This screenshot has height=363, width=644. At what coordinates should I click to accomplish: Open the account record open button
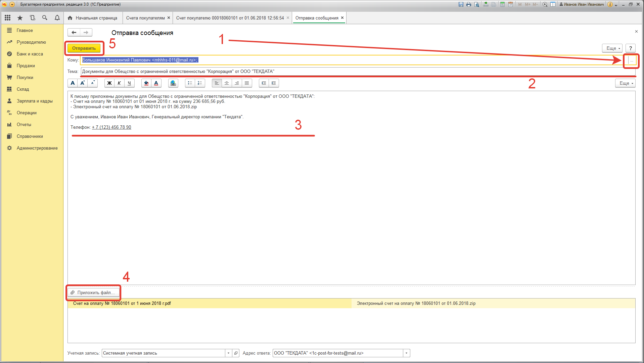click(236, 353)
